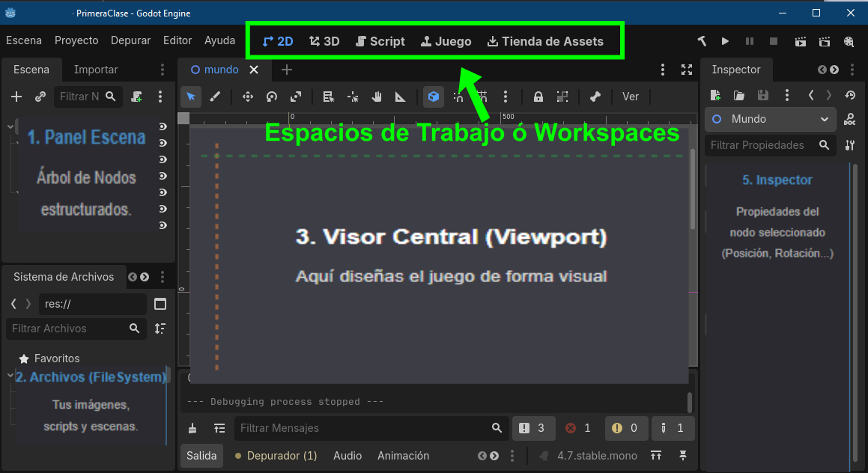Build the project with hammer icon
Viewport: 868px width, 473px height.
click(702, 41)
